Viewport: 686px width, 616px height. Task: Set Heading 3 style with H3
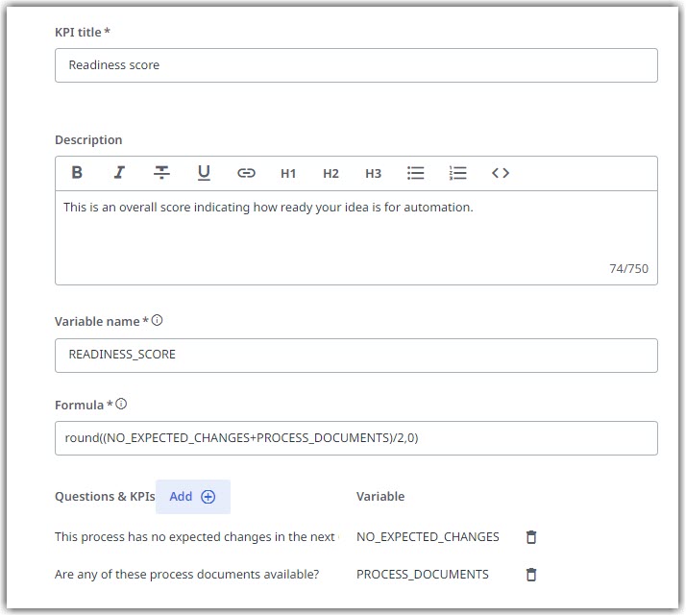click(373, 174)
